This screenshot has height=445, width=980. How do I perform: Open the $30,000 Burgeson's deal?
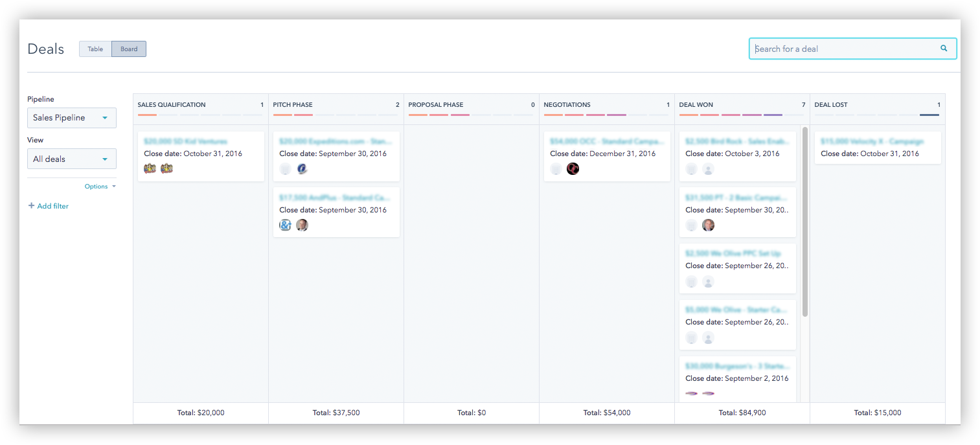click(x=737, y=366)
